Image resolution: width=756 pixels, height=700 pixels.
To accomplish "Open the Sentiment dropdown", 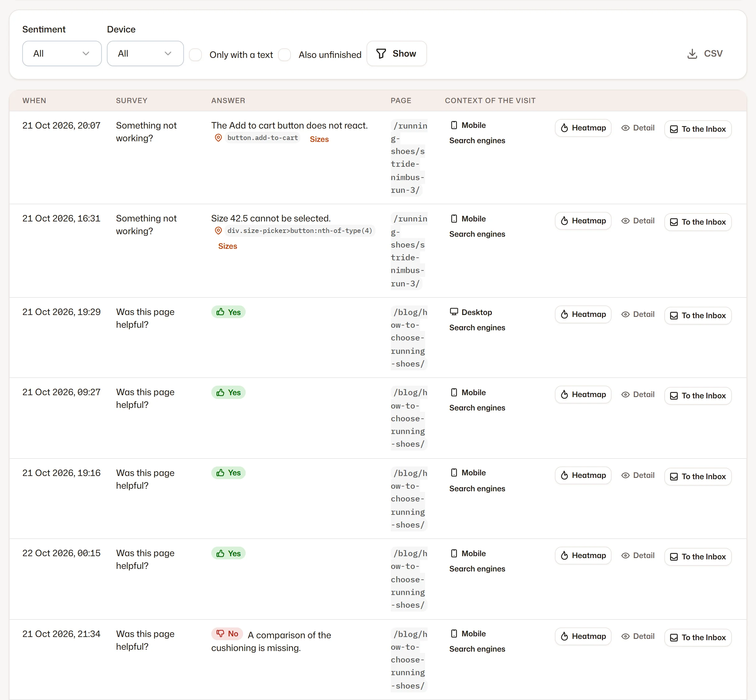I will [x=62, y=53].
